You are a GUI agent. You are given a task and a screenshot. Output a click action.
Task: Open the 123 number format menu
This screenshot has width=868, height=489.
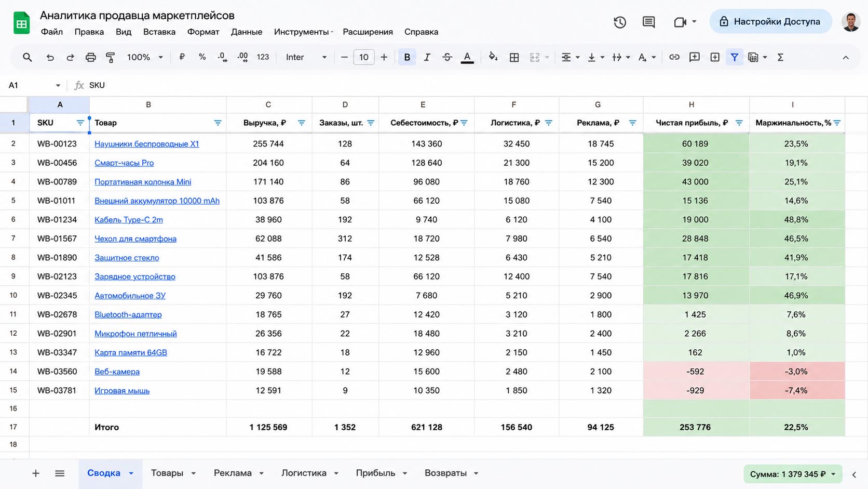[x=263, y=57]
